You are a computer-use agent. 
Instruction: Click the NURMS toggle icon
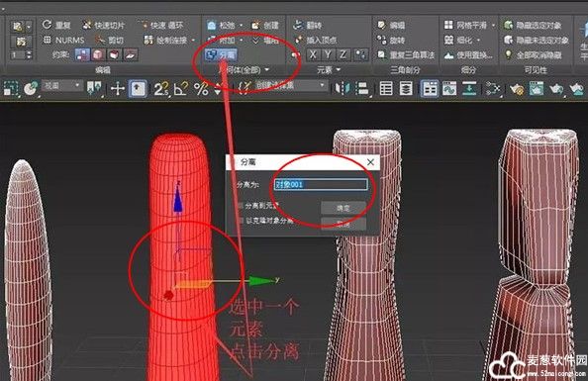click(x=63, y=40)
